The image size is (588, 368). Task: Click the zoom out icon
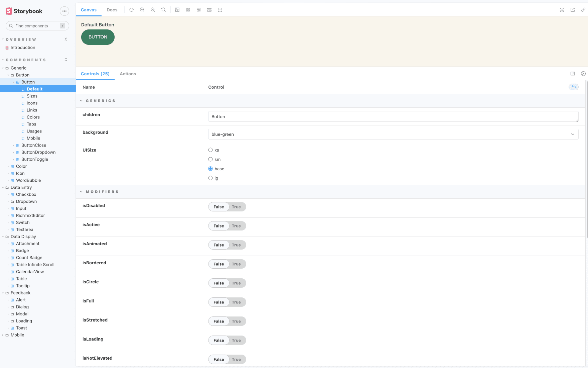pyautogui.click(x=153, y=10)
